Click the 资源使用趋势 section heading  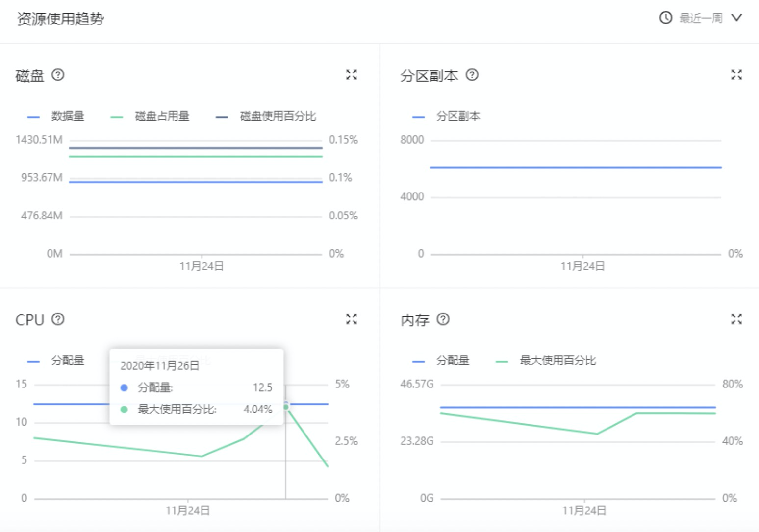(61, 19)
